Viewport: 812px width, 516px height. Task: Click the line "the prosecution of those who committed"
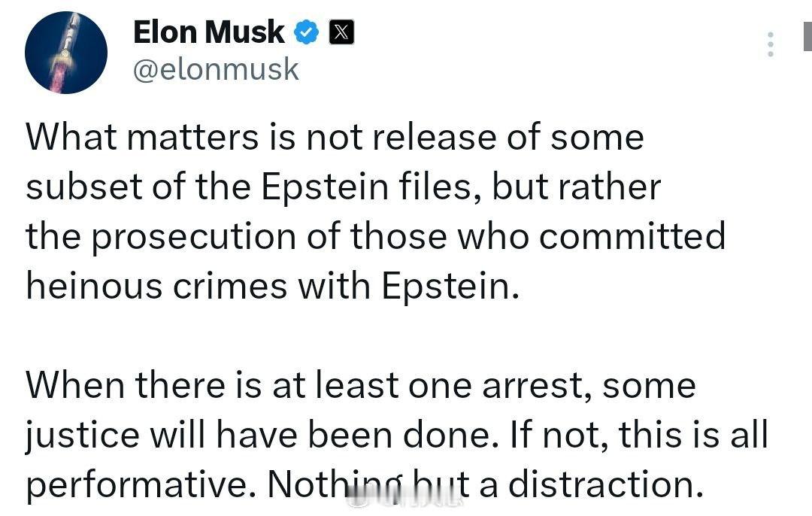click(x=375, y=236)
